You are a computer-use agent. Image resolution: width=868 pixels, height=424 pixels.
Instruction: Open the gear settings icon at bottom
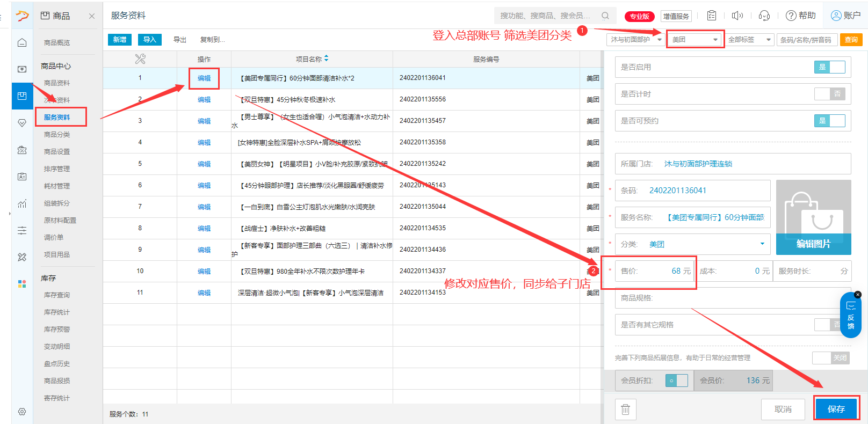pos(22,412)
